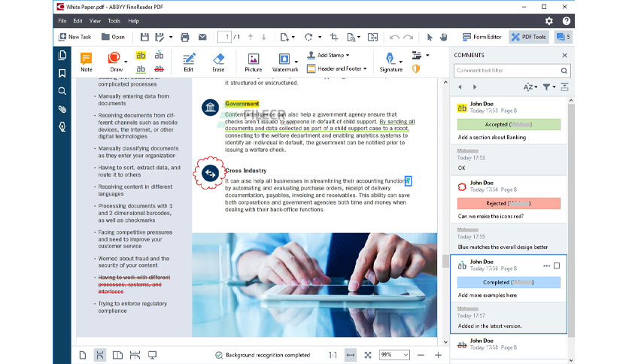
Task: Open the Help menu
Action: [x=134, y=21]
